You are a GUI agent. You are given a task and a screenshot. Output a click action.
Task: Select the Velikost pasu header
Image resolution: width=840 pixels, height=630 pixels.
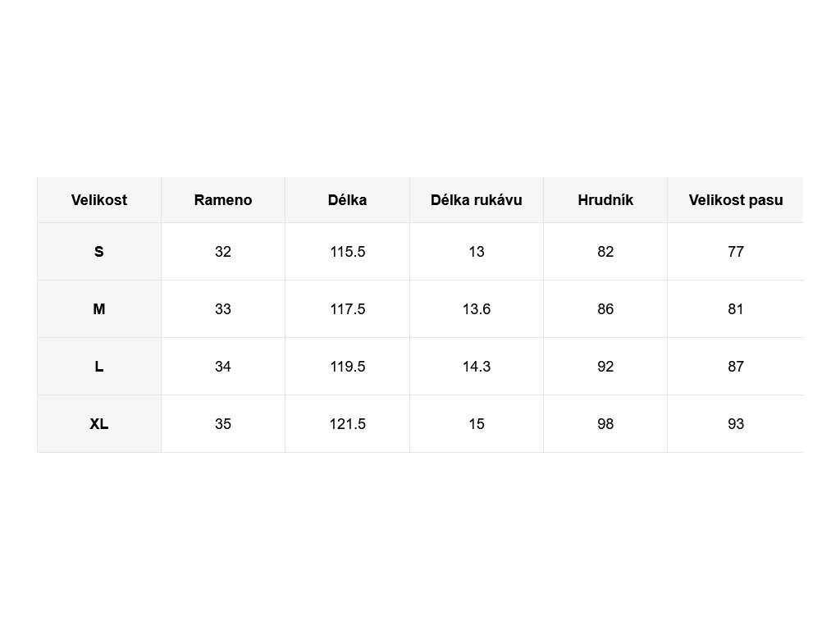click(x=736, y=200)
